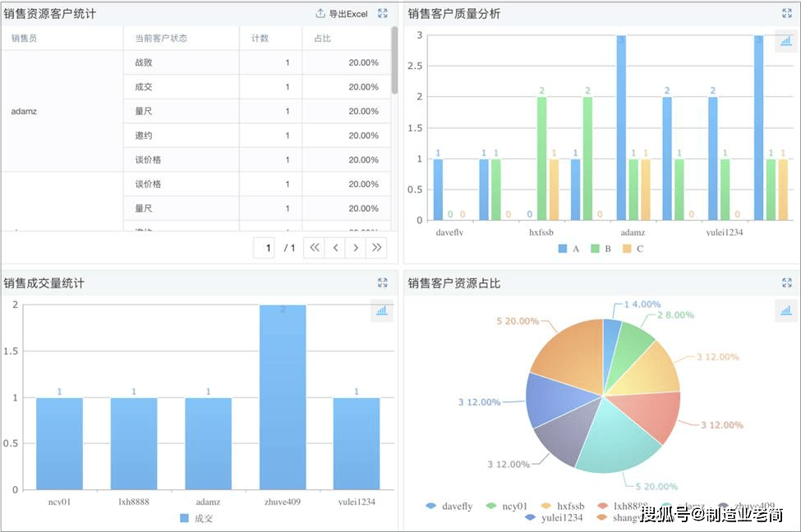Click the 销售资源客户统计 panel title

point(49,14)
